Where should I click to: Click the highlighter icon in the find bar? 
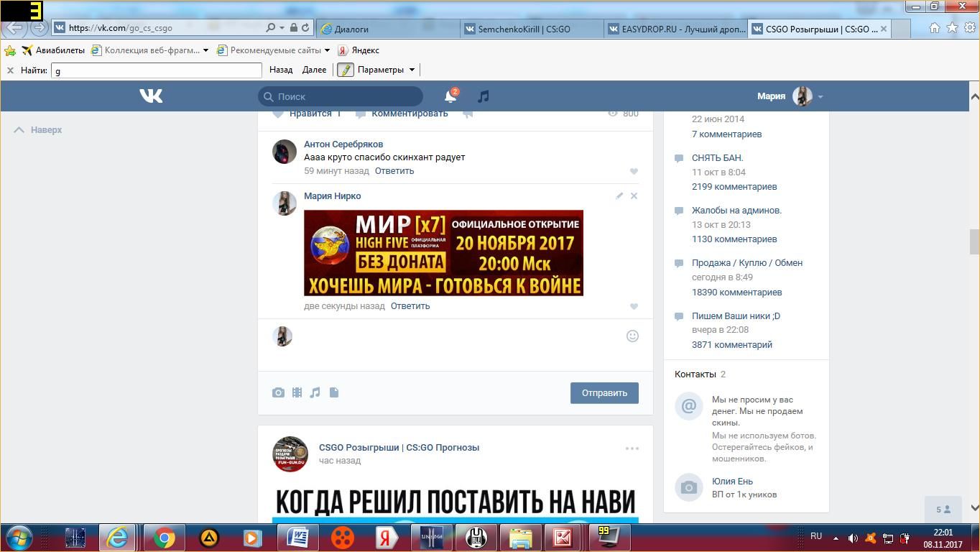coord(346,70)
